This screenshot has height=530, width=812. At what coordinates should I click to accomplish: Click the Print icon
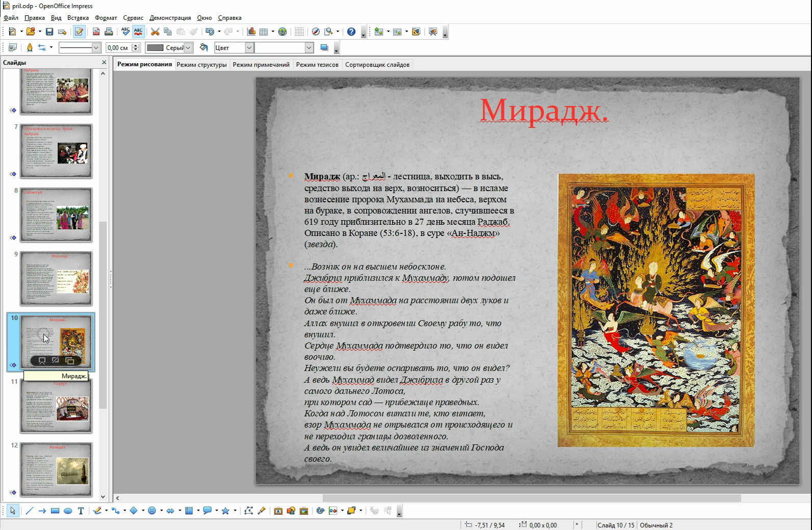click(x=109, y=32)
